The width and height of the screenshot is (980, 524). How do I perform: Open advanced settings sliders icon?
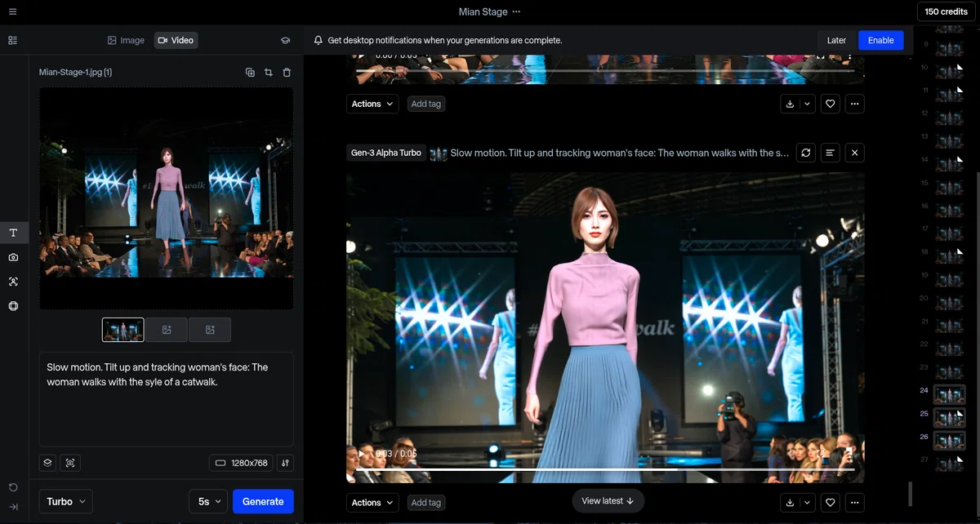[x=285, y=463]
